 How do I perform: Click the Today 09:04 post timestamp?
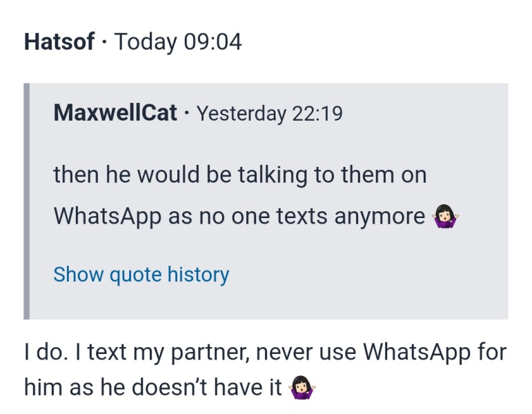(x=178, y=42)
